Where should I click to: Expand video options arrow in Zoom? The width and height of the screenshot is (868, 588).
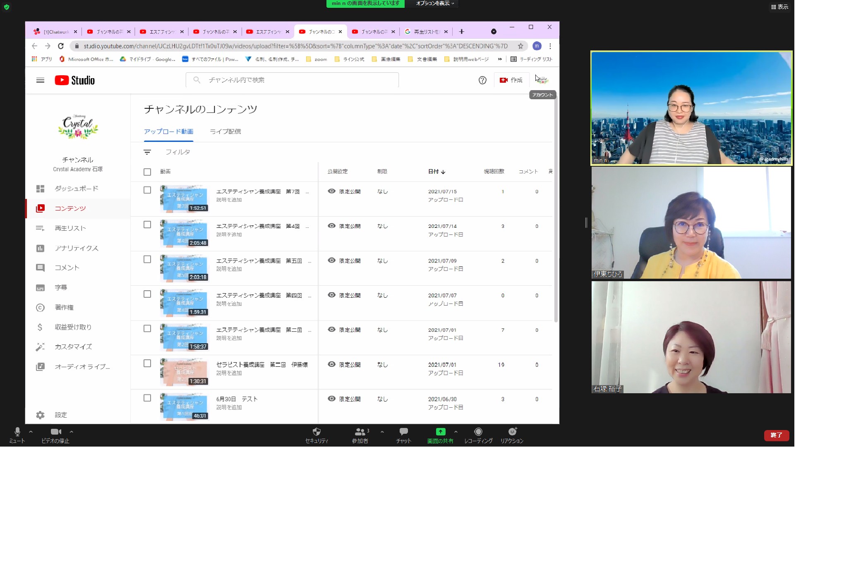coord(72,432)
